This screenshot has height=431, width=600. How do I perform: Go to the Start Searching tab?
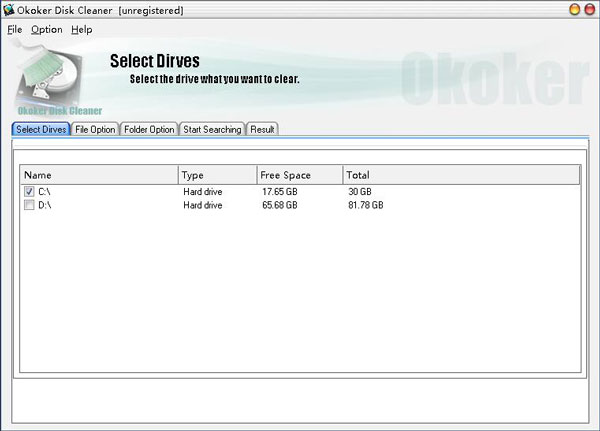[x=212, y=129]
